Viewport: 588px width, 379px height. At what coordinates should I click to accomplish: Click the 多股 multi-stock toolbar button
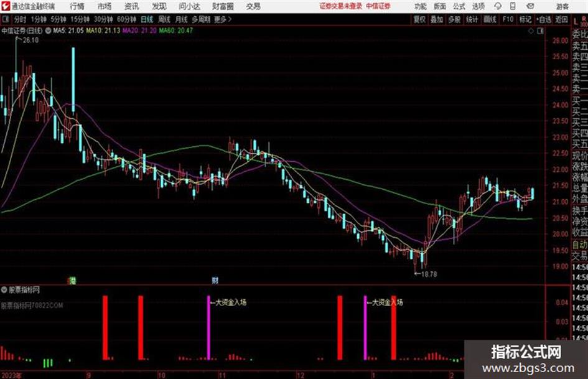point(454,19)
